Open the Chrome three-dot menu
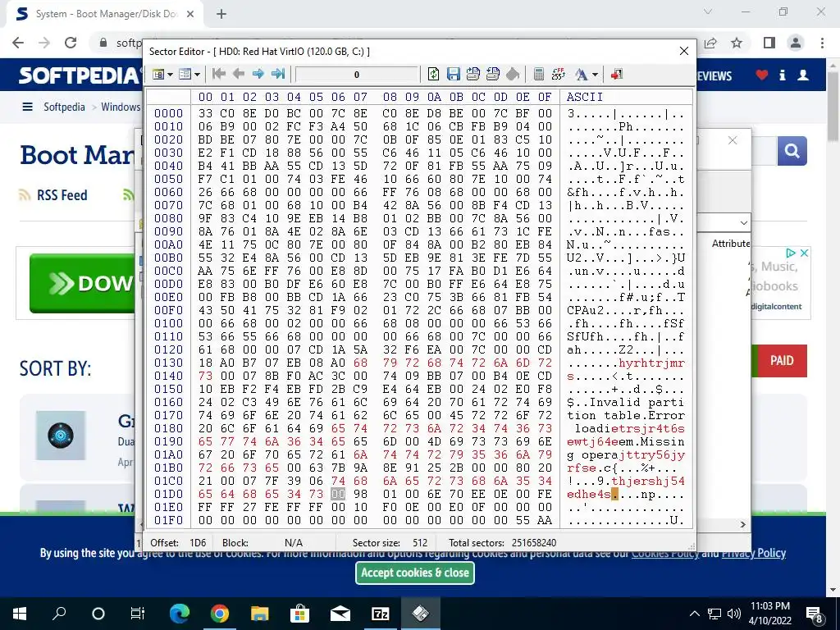The image size is (840, 630). [822, 43]
